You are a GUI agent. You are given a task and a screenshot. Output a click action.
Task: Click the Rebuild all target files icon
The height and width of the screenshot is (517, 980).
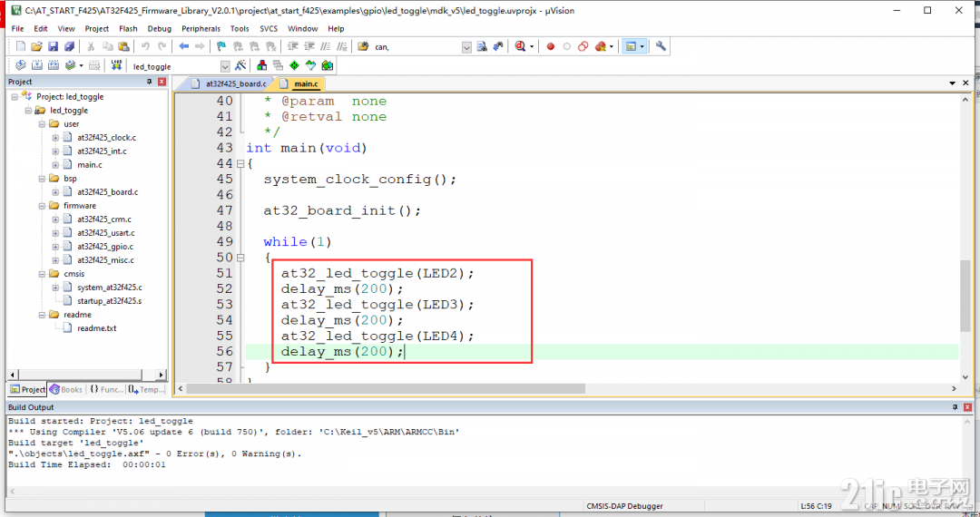click(54, 65)
